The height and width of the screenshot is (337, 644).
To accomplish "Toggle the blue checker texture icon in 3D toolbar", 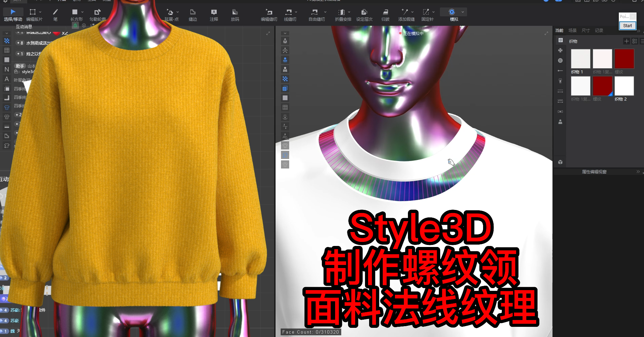I will point(285,79).
